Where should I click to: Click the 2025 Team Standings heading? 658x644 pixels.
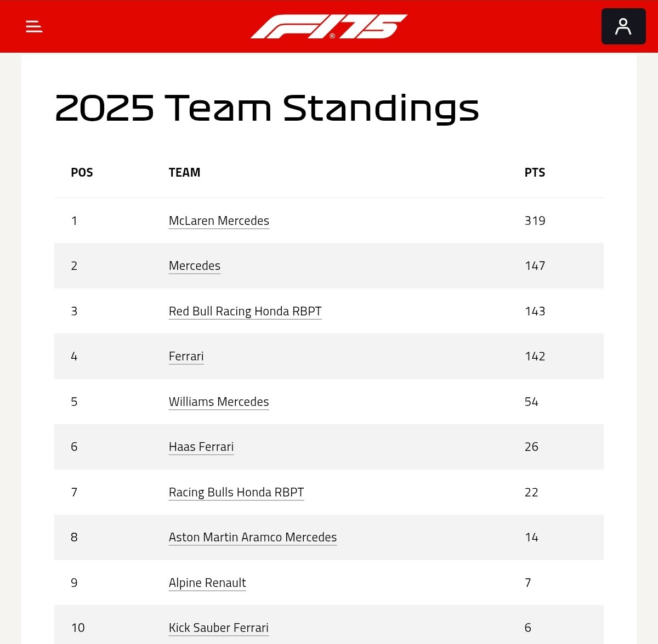pyautogui.click(x=267, y=108)
